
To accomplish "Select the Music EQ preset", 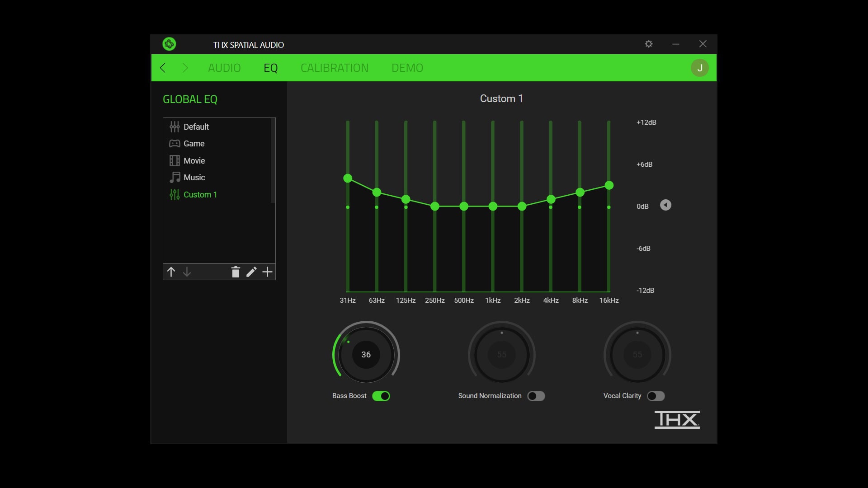I will [x=217, y=178].
